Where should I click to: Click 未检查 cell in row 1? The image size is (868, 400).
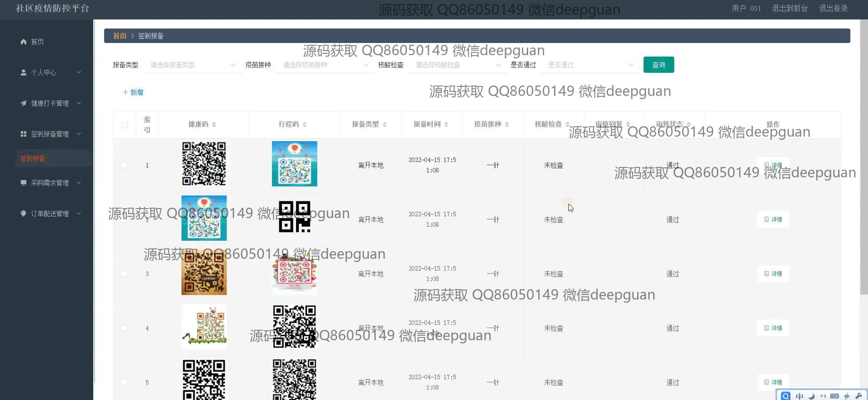pos(553,165)
